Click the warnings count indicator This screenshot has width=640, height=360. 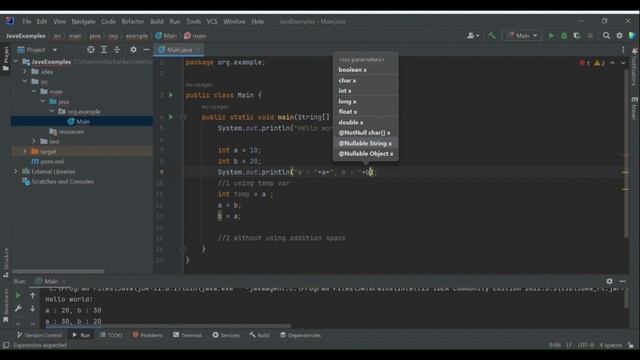(x=599, y=63)
